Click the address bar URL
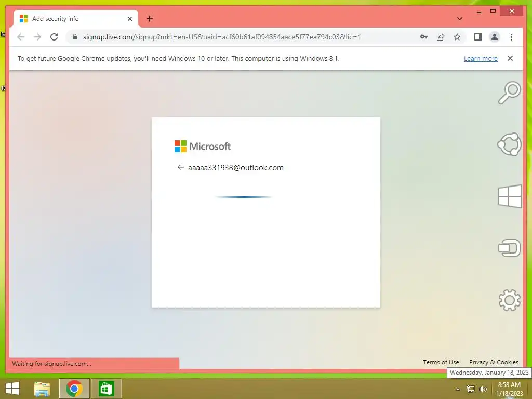Viewport: 532px width, 399px height. click(222, 37)
